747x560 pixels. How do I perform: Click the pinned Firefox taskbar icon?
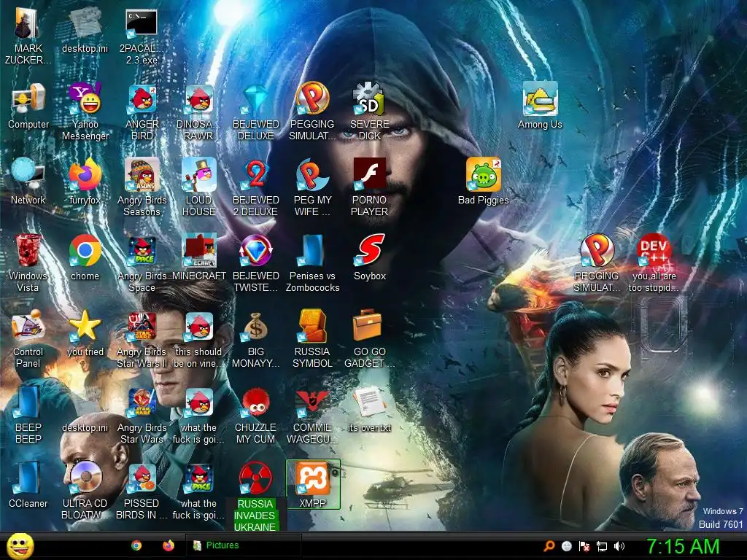tap(169, 545)
